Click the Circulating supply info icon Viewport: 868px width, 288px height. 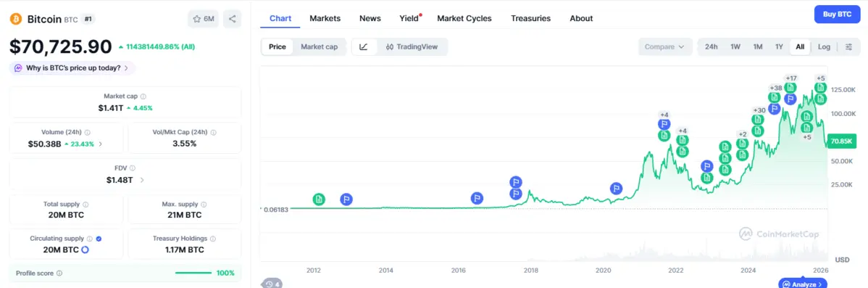point(90,239)
